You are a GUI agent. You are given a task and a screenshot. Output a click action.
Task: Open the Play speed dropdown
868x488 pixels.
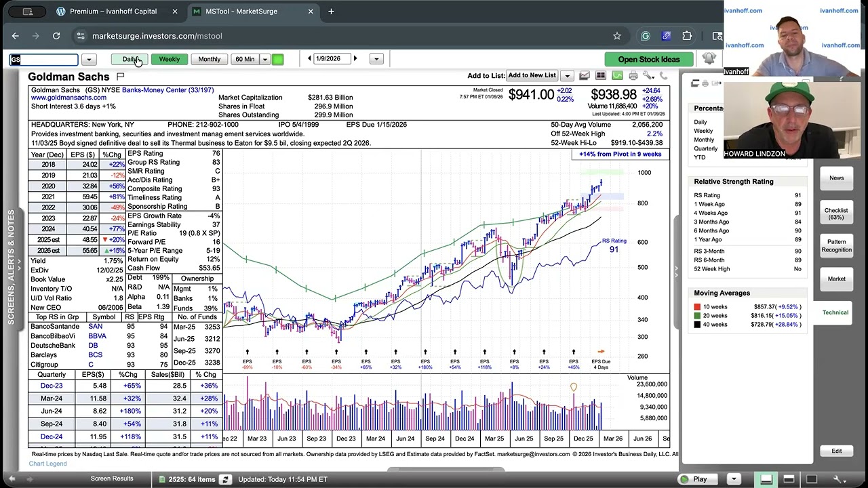733,479
